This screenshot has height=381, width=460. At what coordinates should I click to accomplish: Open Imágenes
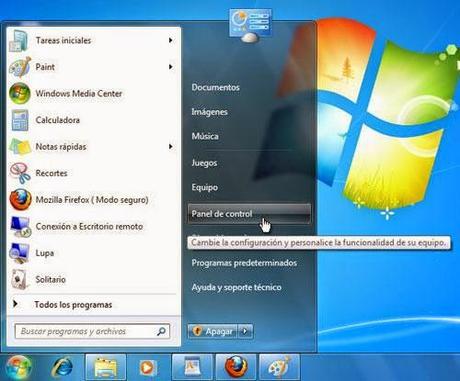(209, 112)
